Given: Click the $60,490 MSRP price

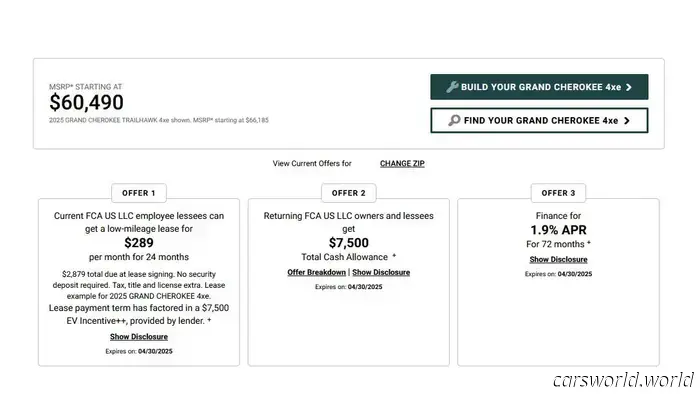Looking at the screenshot, I should (87, 102).
